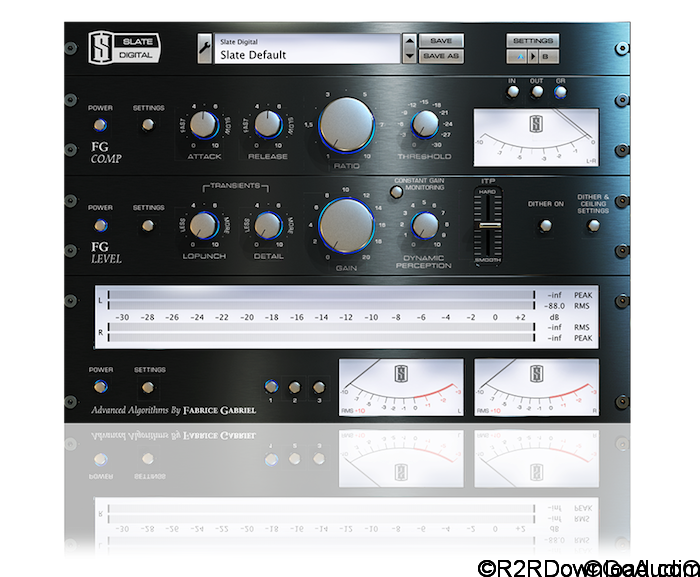Toggle metering section power button
Image resolution: width=700 pixels, height=577 pixels.
101,387
